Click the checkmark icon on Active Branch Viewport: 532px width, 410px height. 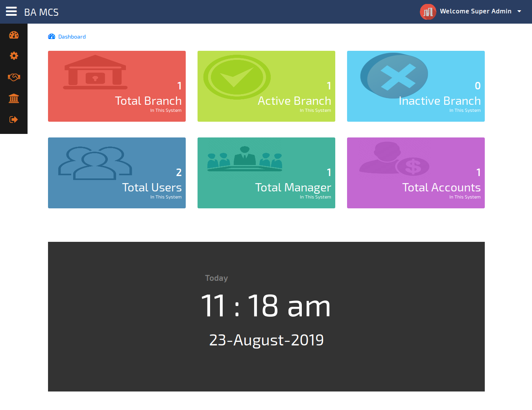[236, 77]
